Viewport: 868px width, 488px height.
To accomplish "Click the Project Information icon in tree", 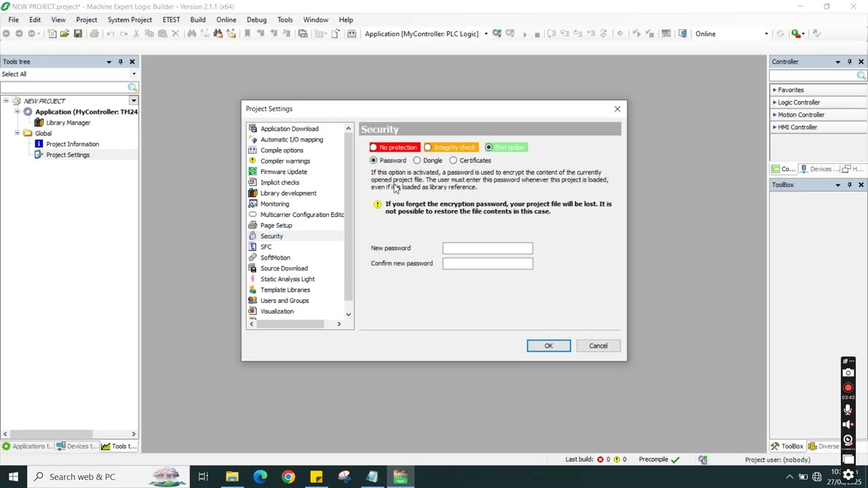I will 39,144.
